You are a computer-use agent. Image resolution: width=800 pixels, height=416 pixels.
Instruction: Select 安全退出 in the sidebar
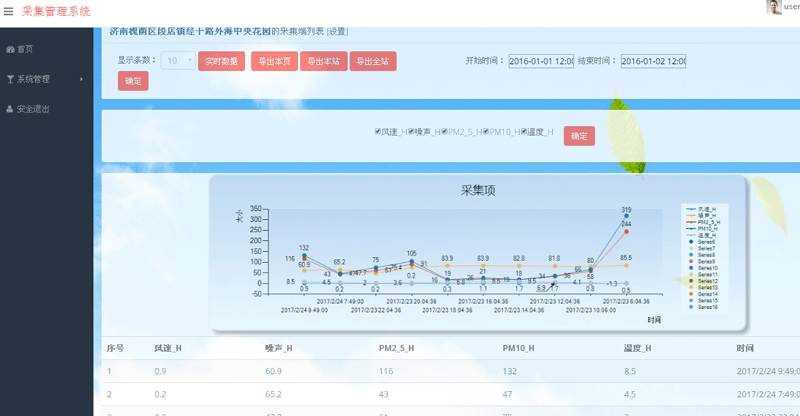pyautogui.click(x=33, y=109)
